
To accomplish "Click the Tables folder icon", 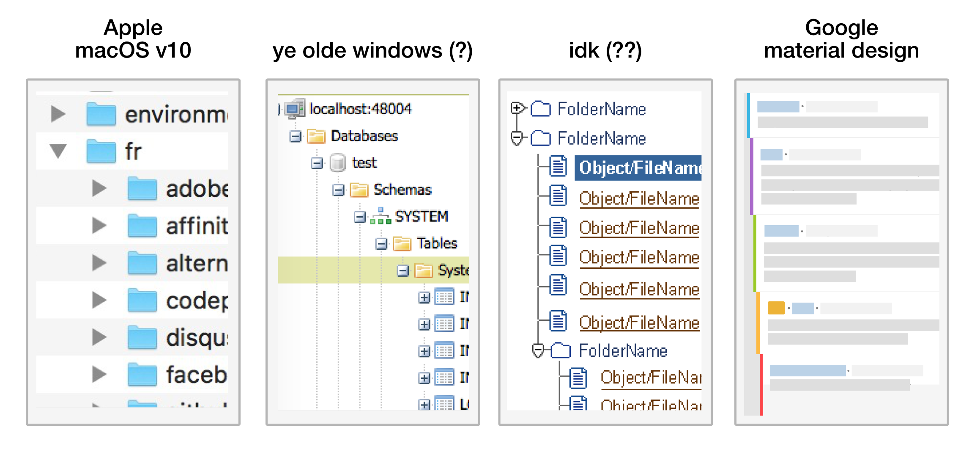I will tap(402, 244).
